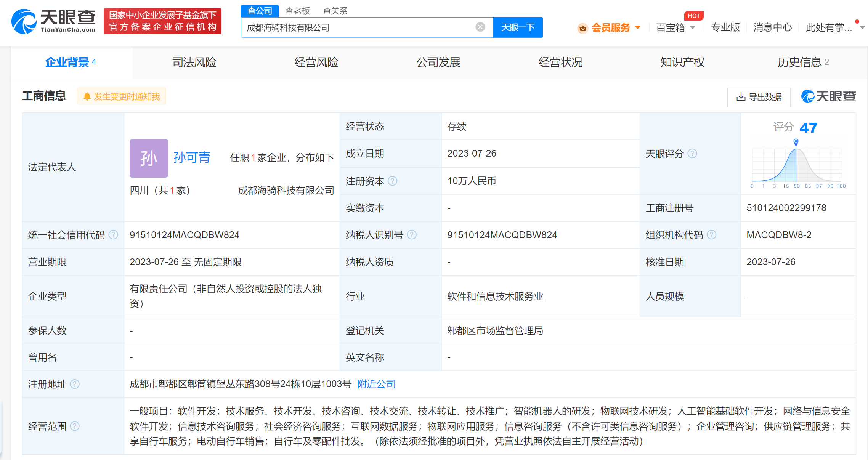Click the credit code 91510124MACQDBW824 value

point(185,235)
